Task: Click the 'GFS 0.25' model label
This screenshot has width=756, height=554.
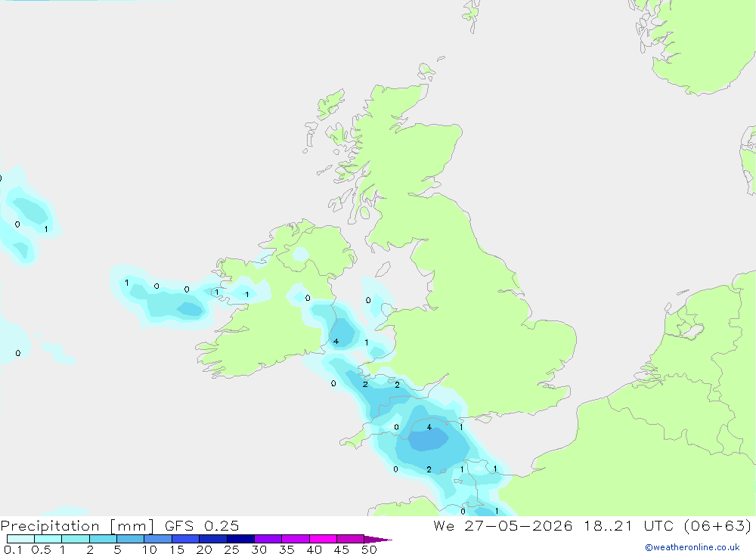Action: point(202,526)
